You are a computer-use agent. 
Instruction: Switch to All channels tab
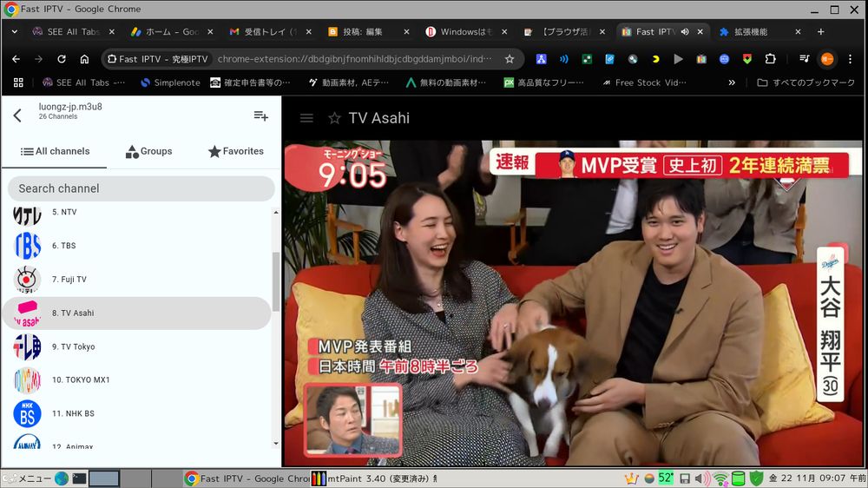click(x=54, y=151)
